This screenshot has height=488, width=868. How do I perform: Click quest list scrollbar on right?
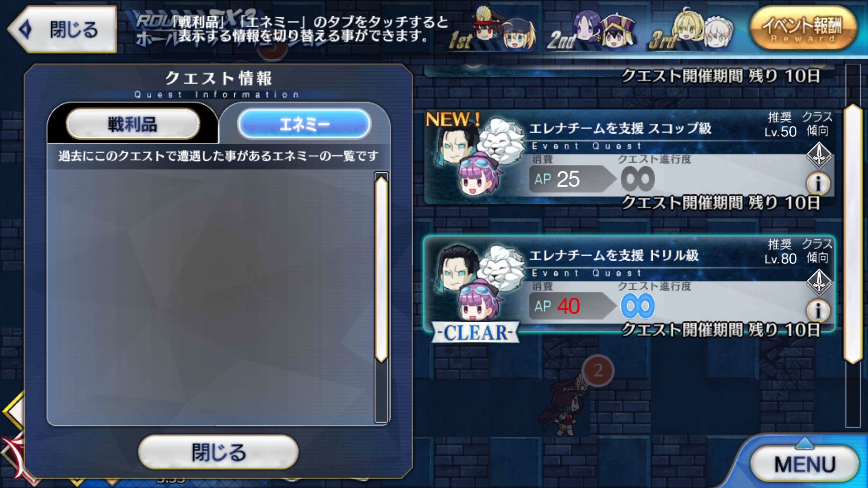click(x=853, y=246)
